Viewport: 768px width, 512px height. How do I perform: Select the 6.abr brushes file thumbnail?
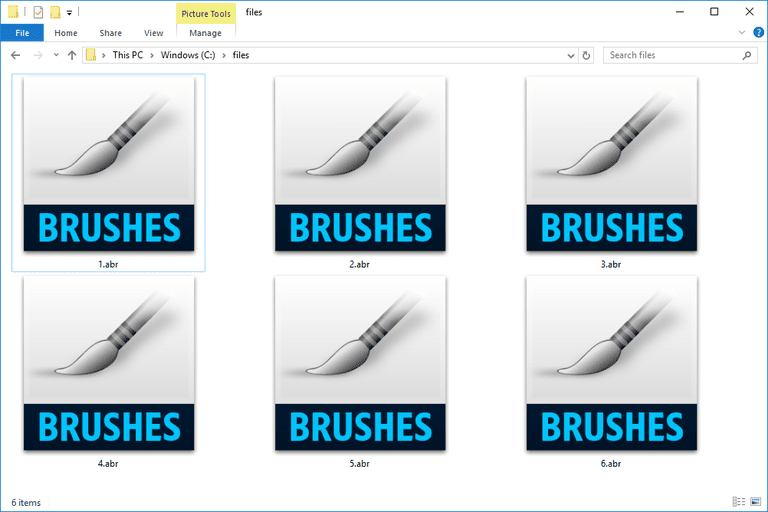(611, 363)
